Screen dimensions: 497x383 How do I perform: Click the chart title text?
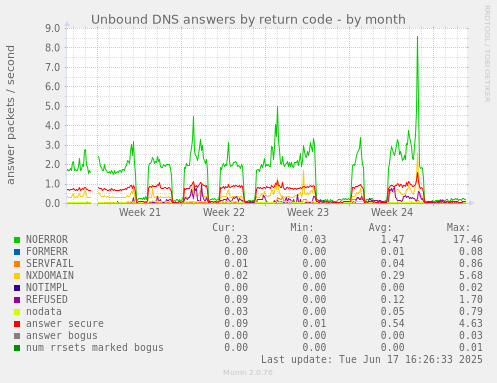click(248, 20)
